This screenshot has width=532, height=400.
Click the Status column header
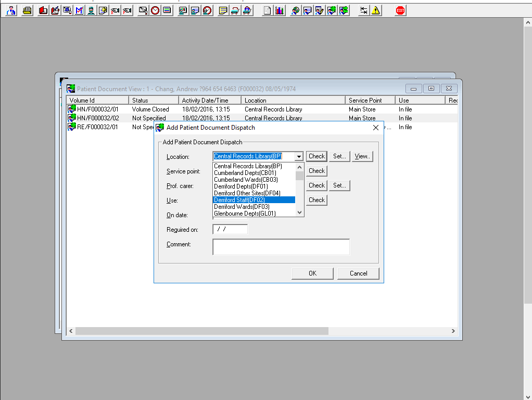pos(154,100)
